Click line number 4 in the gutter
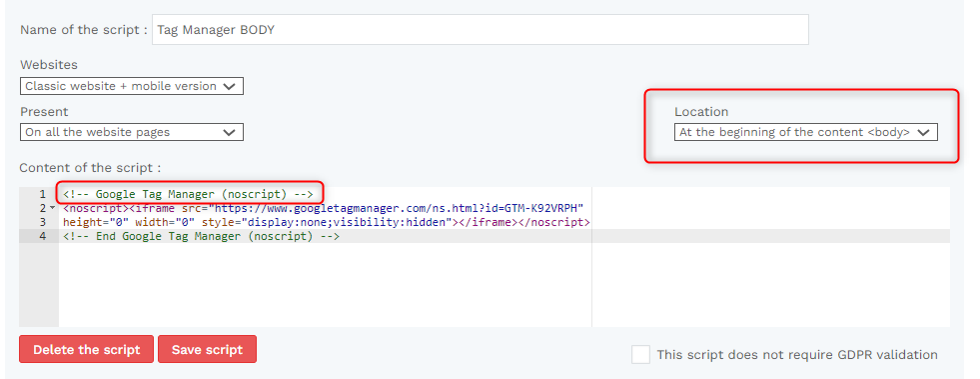Viewport: 980px width, 379px height. (x=43, y=236)
